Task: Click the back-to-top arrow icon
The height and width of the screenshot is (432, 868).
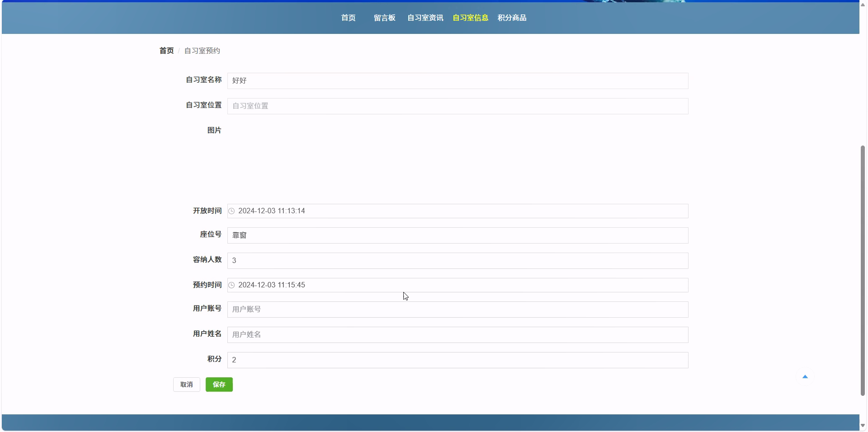Action: pos(805,377)
